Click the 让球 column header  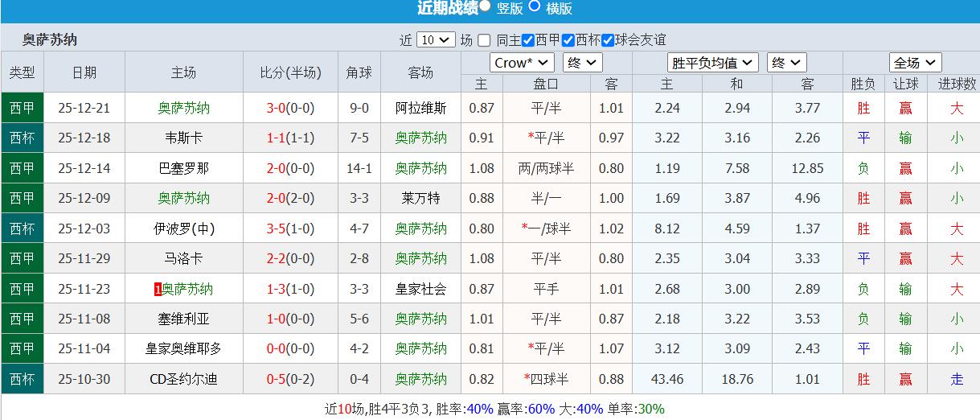click(x=906, y=84)
